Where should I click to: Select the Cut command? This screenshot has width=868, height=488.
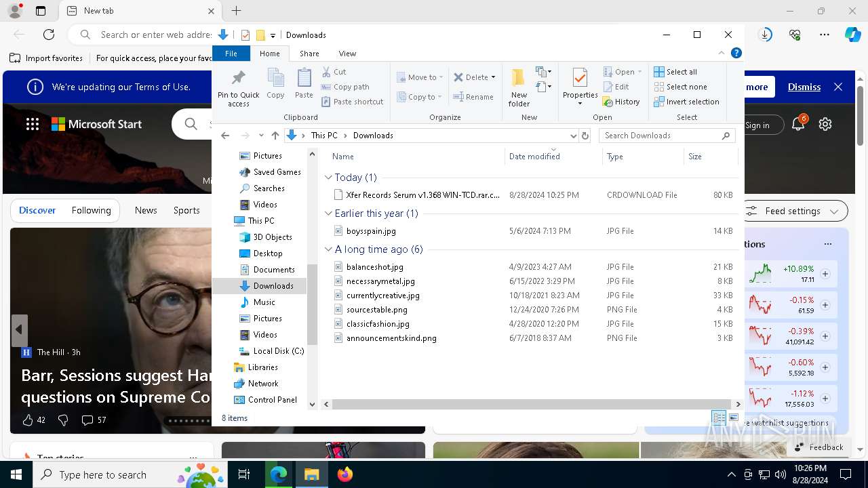pos(334,72)
